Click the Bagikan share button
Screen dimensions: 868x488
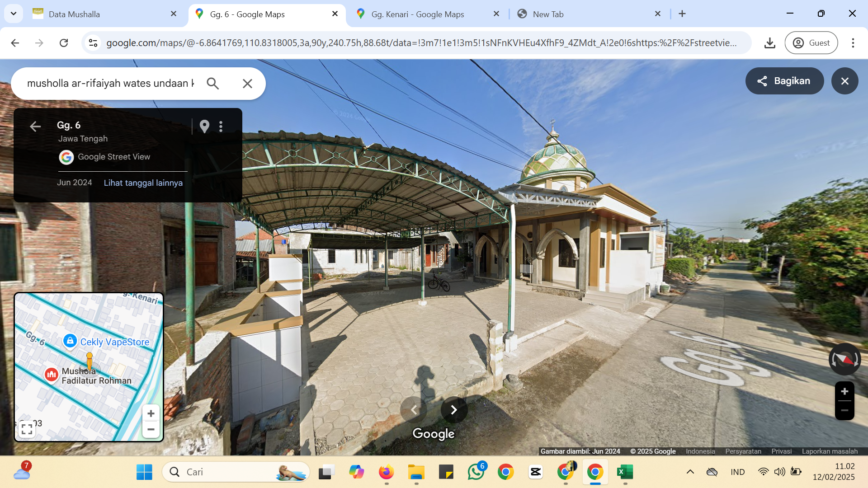coord(784,81)
